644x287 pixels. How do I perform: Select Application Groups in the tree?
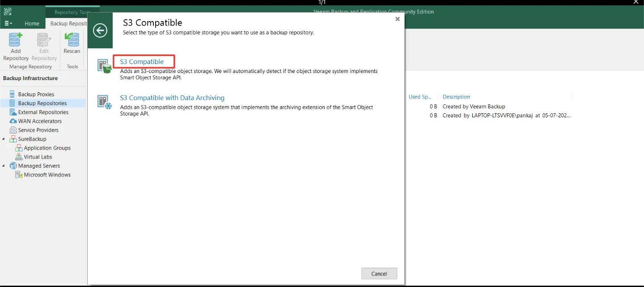(x=47, y=148)
